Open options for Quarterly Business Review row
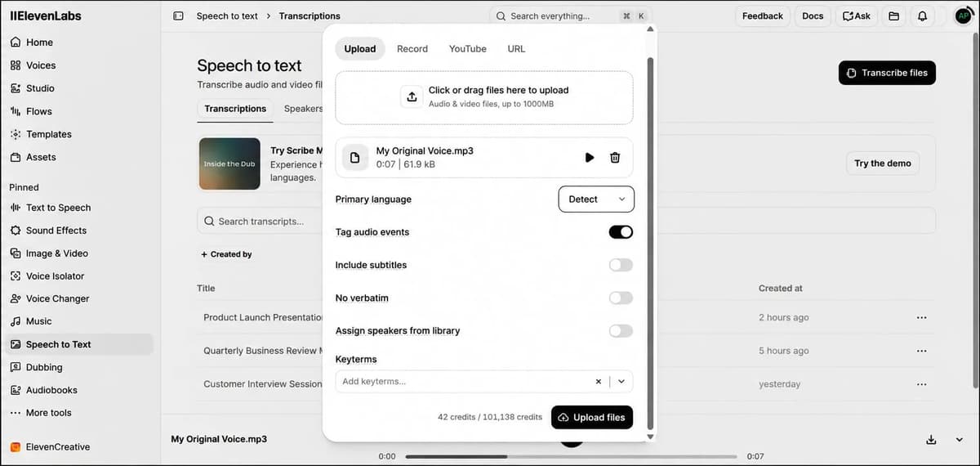 tap(921, 351)
